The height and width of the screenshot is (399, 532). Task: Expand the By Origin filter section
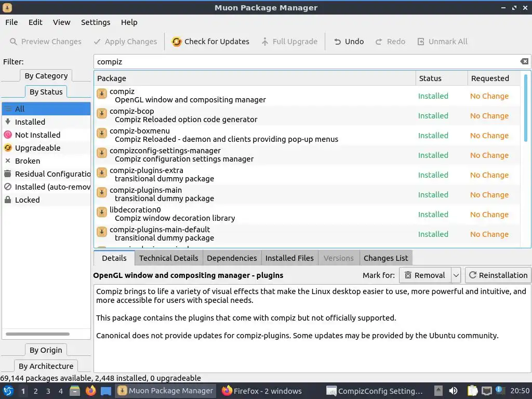46,350
